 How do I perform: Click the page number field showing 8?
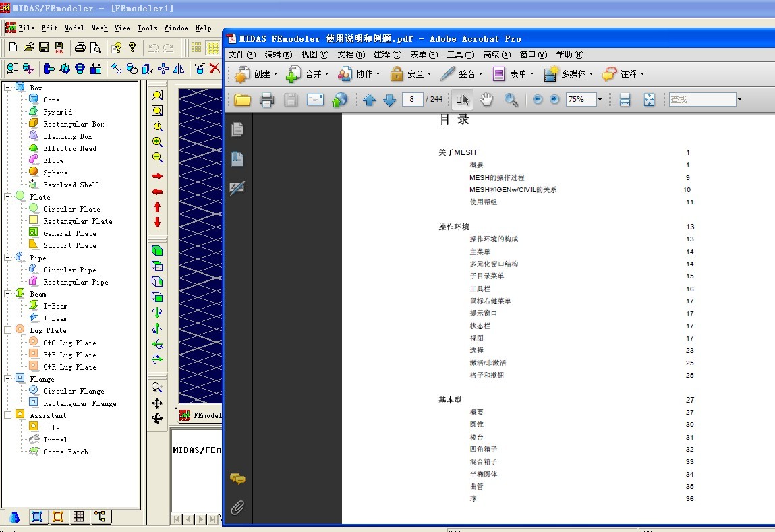[x=412, y=99]
